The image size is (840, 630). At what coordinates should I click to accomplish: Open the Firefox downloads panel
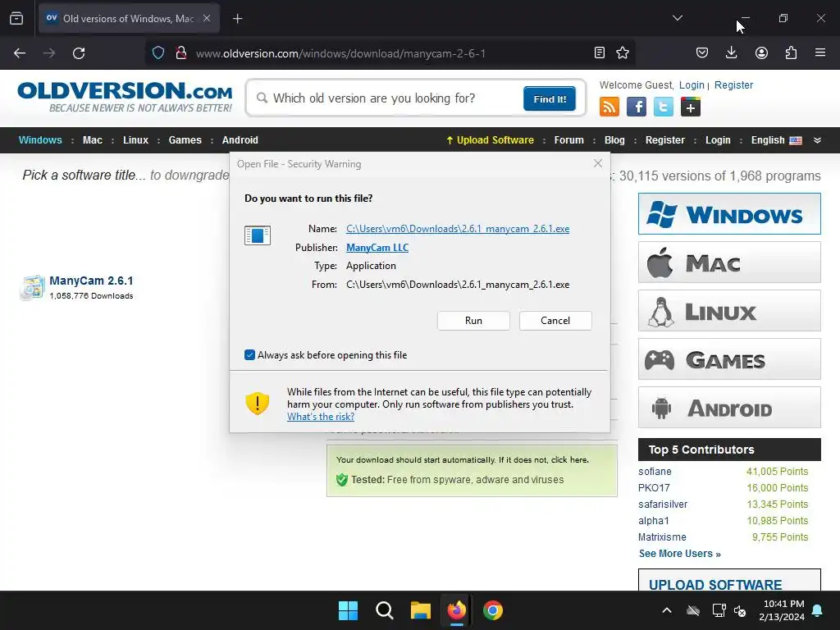tap(731, 52)
